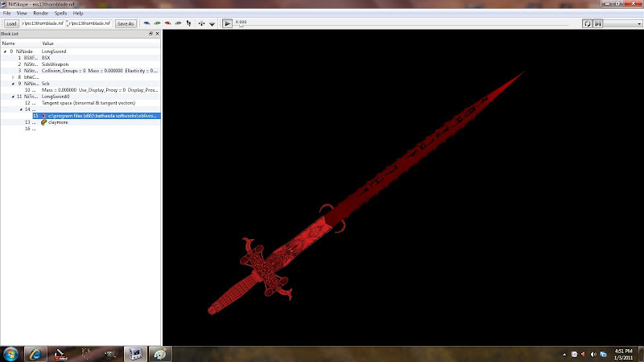Select the Collision_Groups block 3 row
The width and height of the screenshot is (644, 362).
coord(80,71)
